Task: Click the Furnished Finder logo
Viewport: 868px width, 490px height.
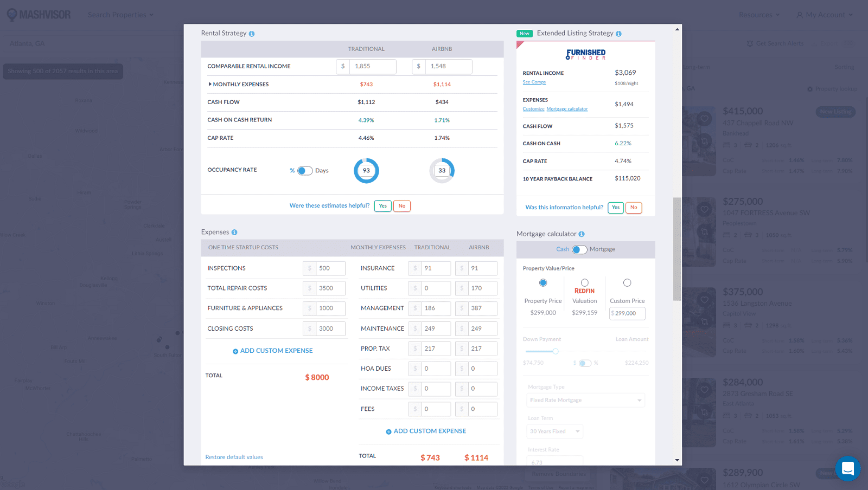Action: pos(585,54)
